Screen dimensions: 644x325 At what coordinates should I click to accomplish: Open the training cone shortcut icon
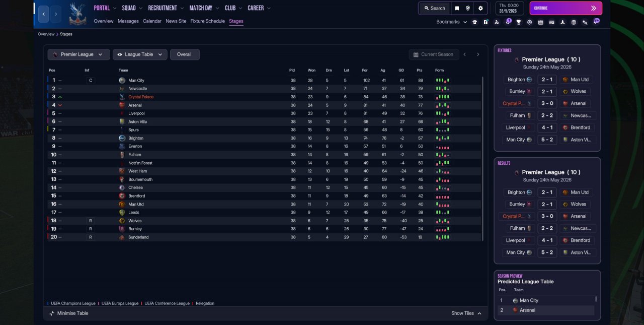562,22
